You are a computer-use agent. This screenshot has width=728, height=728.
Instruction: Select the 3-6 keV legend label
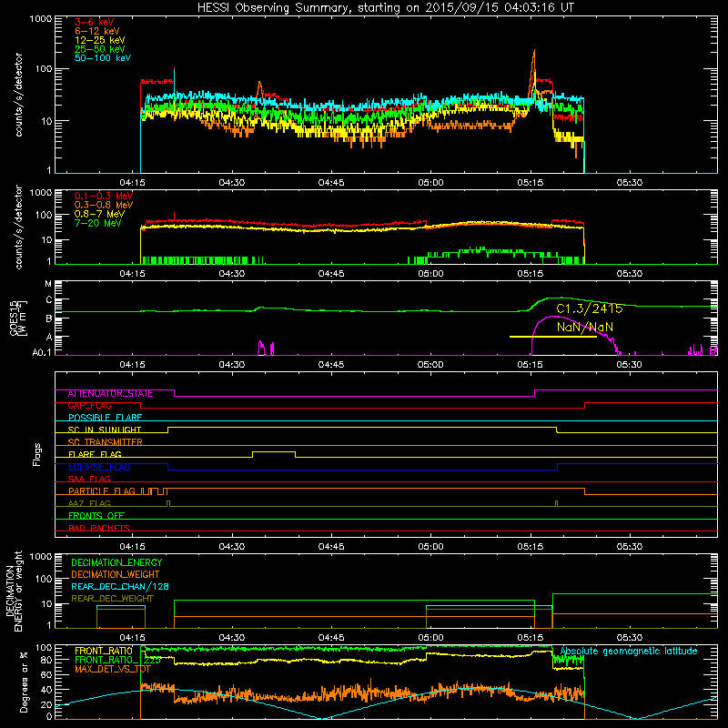(95, 22)
